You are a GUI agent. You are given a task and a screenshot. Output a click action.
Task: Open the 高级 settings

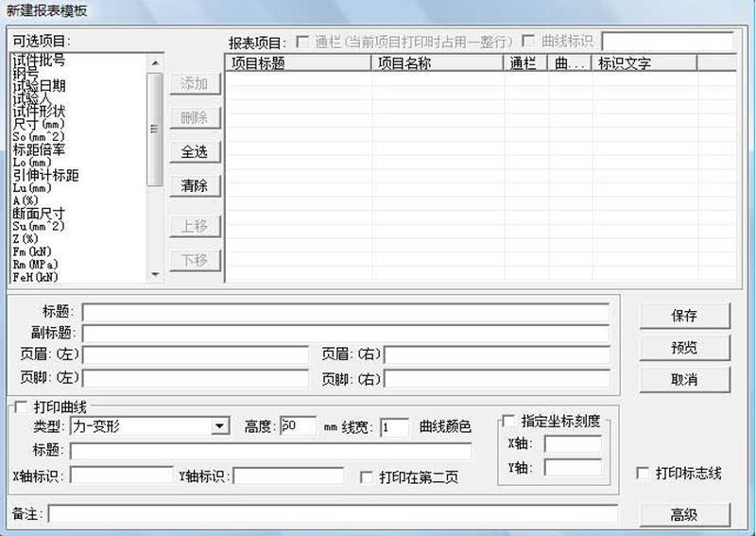pos(683,514)
